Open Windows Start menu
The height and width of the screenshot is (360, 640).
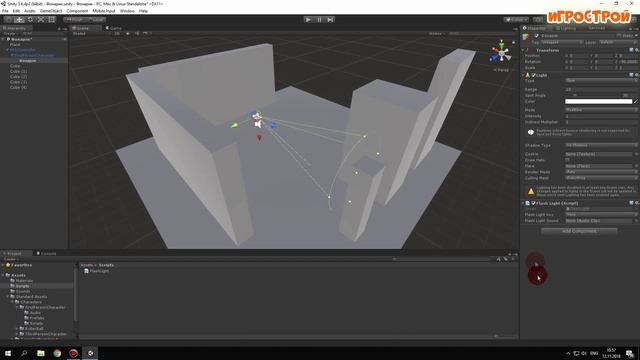coord(8,353)
